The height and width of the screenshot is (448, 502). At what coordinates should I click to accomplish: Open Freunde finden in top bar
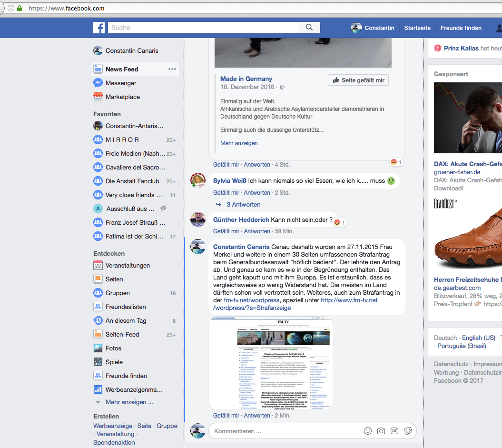point(461,28)
